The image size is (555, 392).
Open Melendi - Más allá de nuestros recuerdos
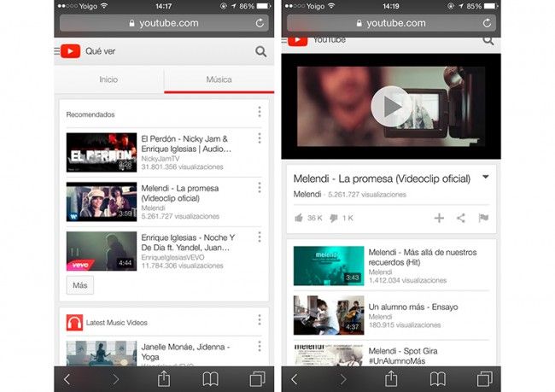tap(423, 257)
